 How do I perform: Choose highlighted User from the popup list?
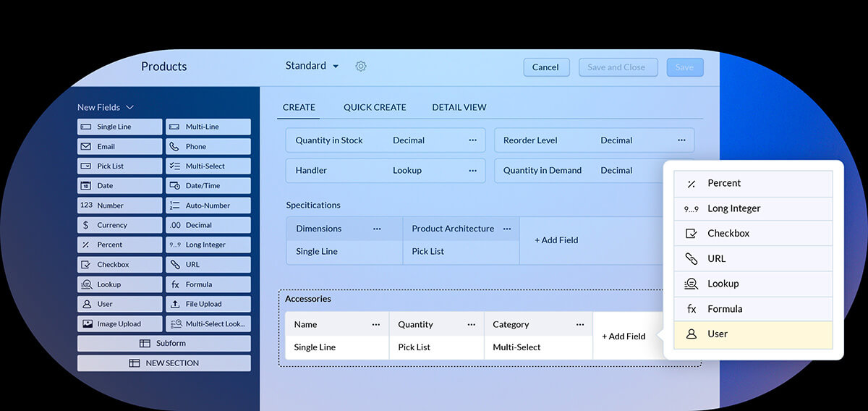[x=753, y=334]
